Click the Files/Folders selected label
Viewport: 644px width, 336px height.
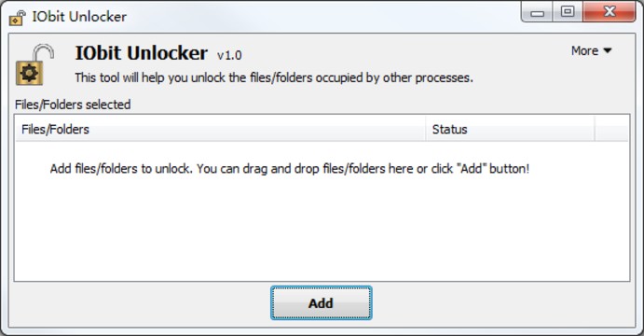tap(73, 105)
